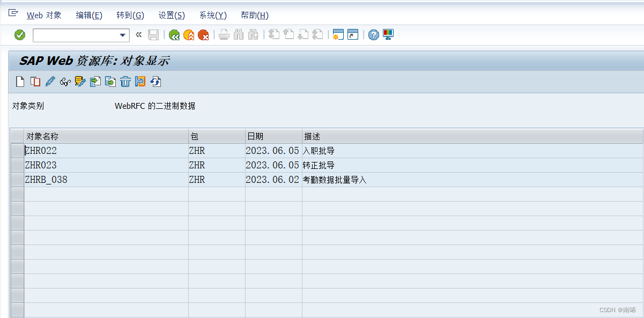
Task: Select row marker for ZHR022
Action: [17, 151]
